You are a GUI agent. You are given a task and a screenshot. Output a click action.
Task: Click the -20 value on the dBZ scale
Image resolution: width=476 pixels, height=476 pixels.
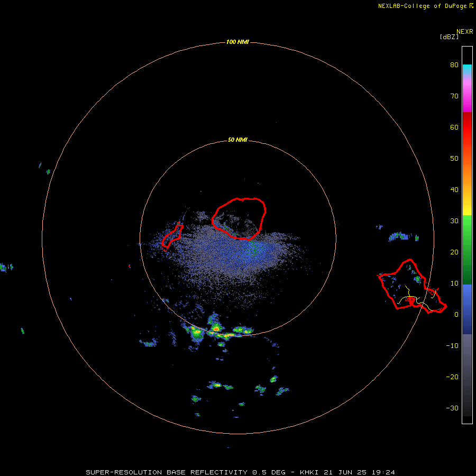[452, 377]
